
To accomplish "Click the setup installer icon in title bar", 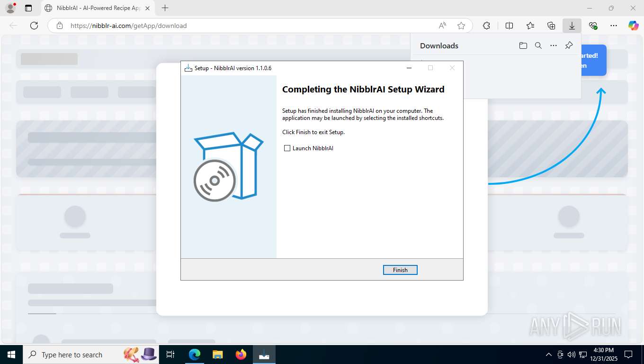I will click(188, 68).
